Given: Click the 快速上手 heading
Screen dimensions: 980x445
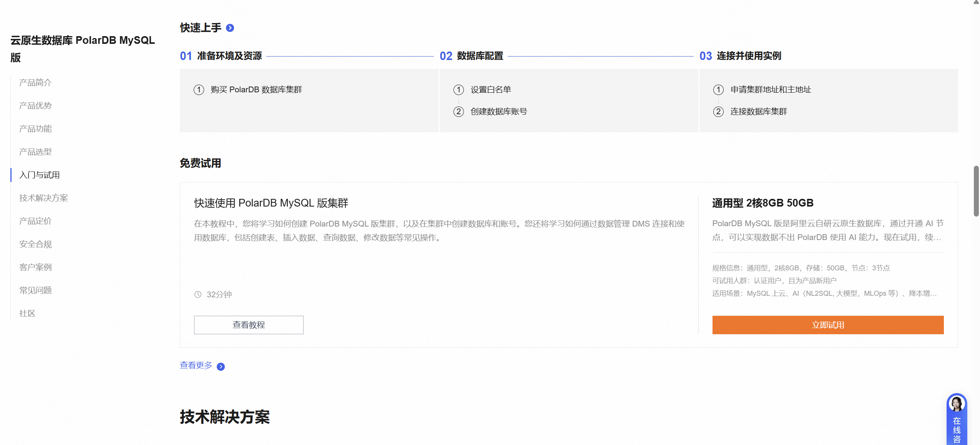Looking at the screenshot, I should click(x=201, y=28).
